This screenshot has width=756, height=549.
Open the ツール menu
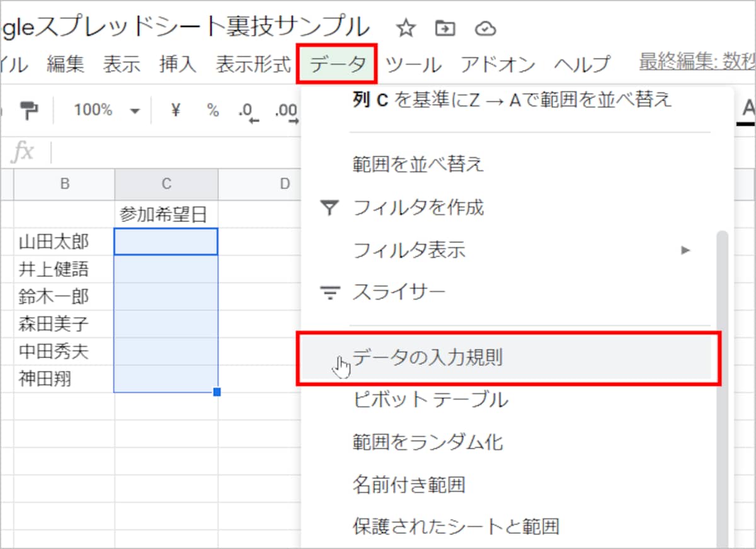coord(413,64)
